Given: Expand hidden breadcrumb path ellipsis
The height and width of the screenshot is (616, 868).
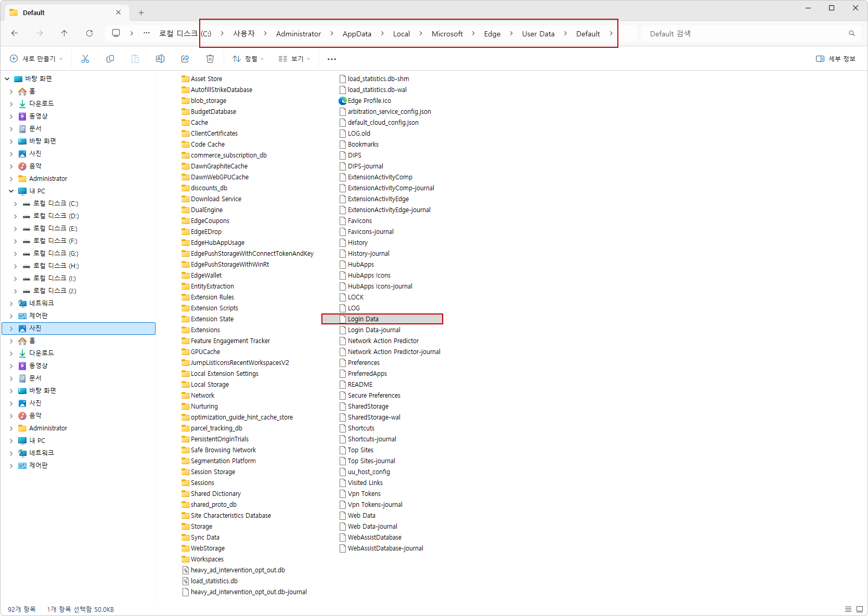Looking at the screenshot, I should point(147,33).
